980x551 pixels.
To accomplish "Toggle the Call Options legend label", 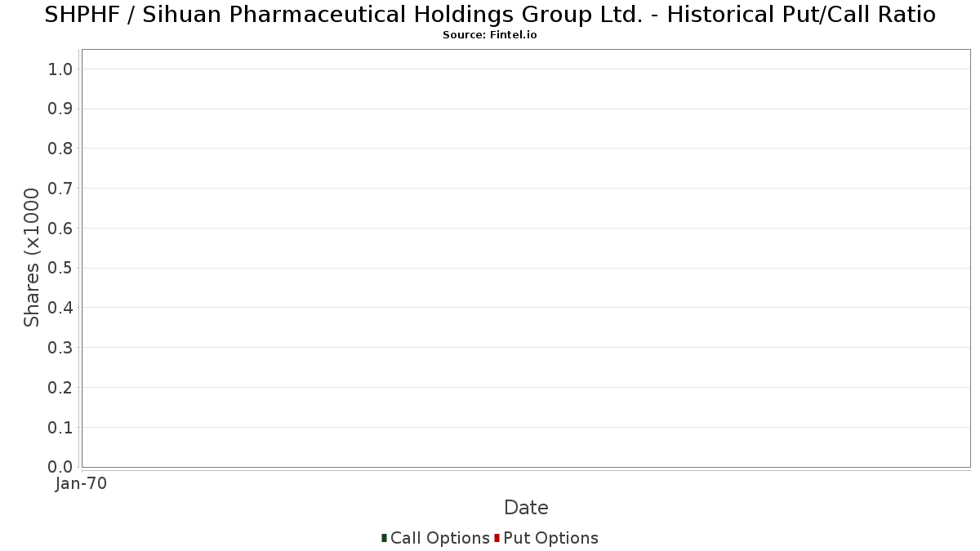I will pos(440,538).
